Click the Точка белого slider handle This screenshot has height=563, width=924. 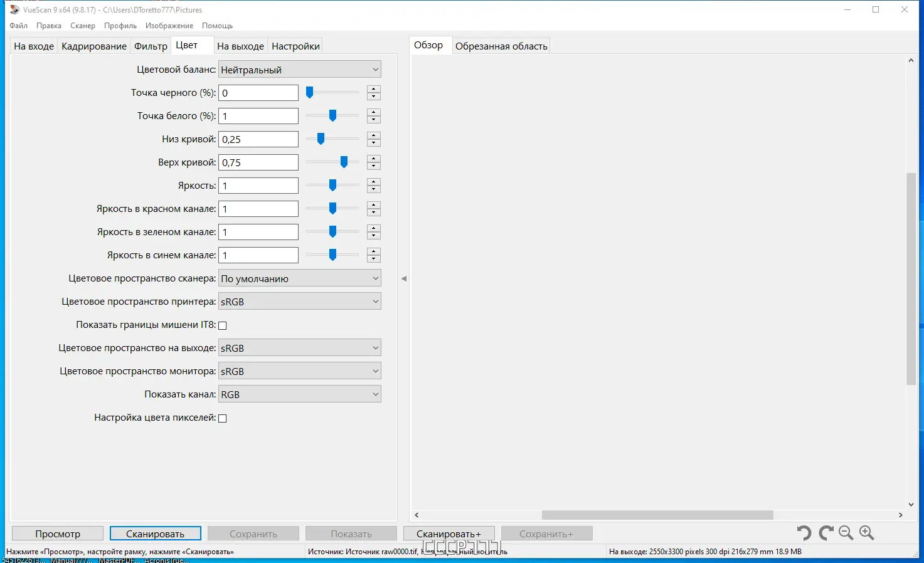[x=332, y=116]
